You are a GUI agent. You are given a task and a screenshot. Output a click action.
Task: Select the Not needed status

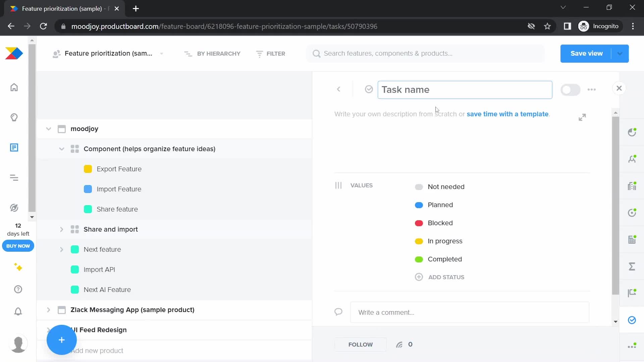(x=440, y=187)
